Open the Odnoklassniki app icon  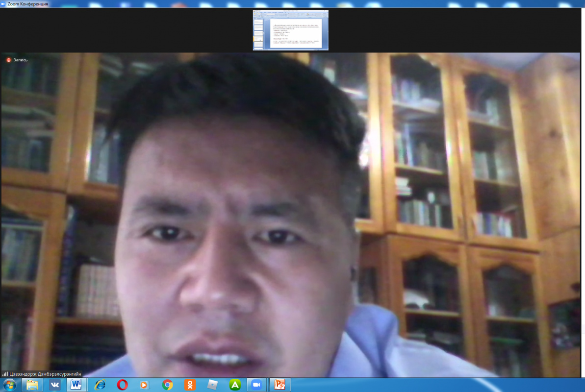[x=190, y=385]
